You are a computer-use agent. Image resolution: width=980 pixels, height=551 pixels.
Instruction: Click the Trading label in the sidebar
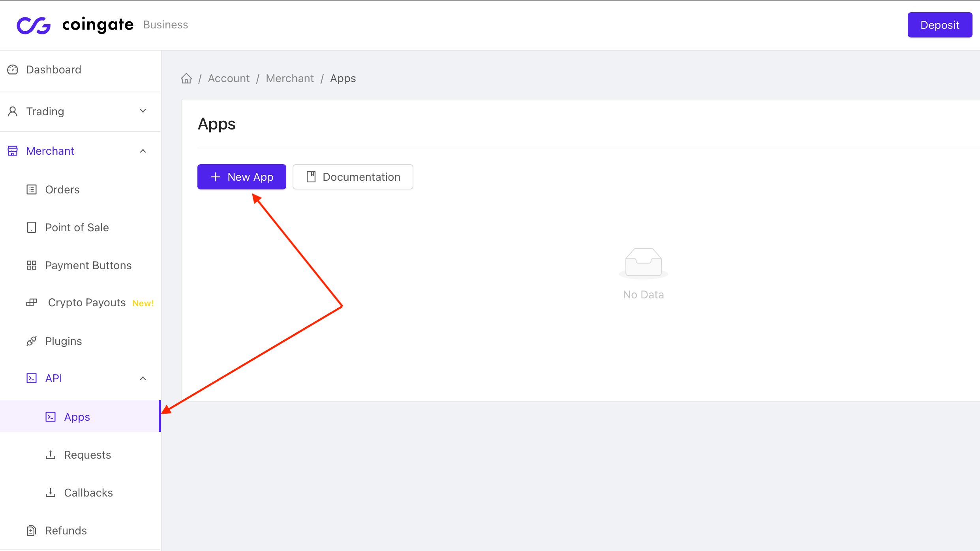coord(45,111)
